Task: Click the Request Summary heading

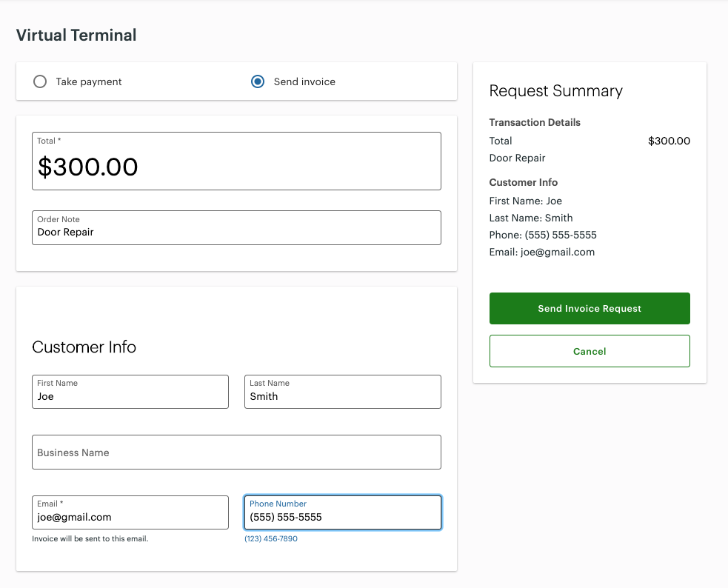Action: pos(555,91)
